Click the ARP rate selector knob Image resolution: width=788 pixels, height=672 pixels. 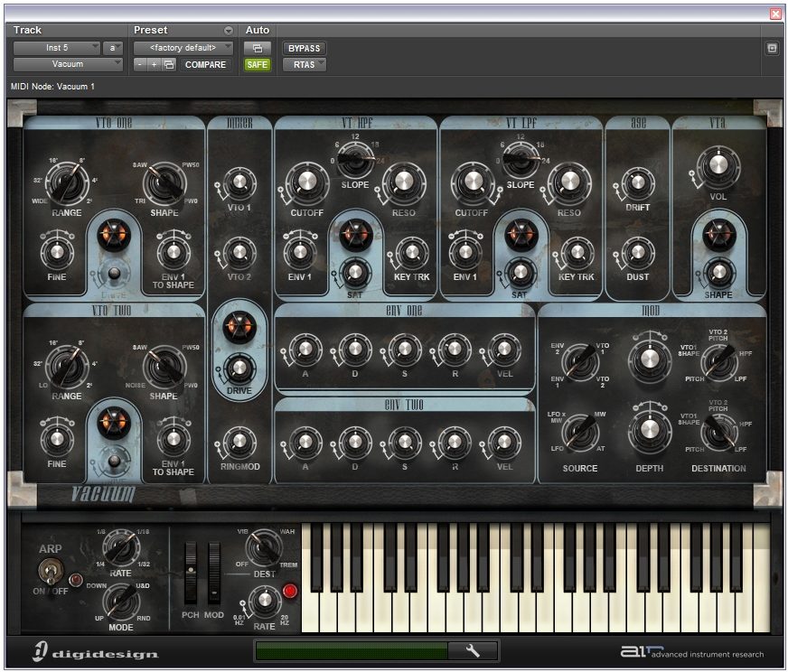point(120,548)
